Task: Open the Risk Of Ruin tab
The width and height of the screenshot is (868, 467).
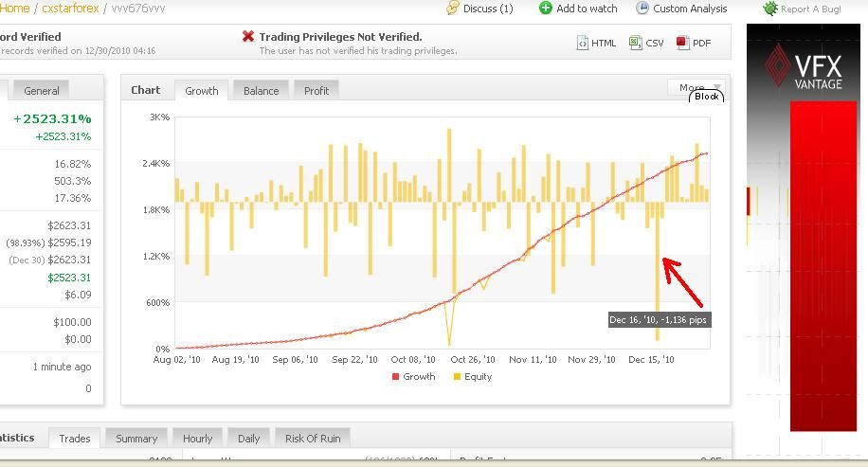Action: point(312,439)
